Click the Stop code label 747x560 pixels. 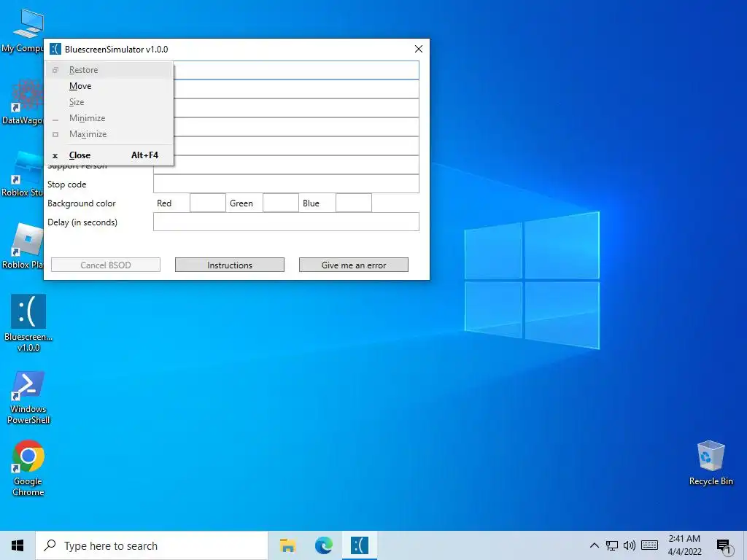(66, 184)
